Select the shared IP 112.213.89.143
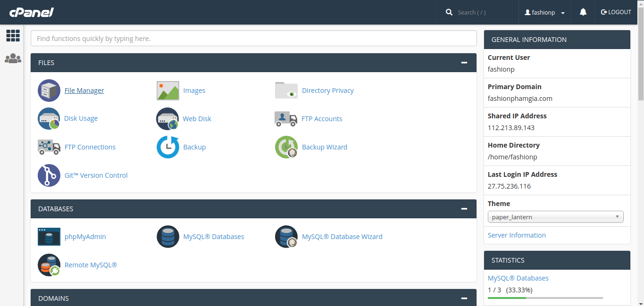The width and height of the screenshot is (644, 306). click(511, 128)
